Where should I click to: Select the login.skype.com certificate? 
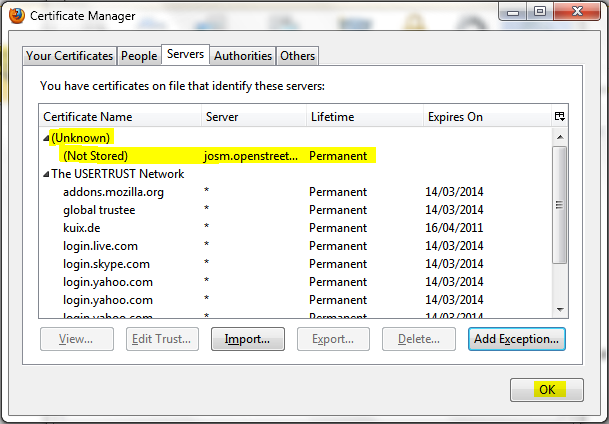coord(106,264)
